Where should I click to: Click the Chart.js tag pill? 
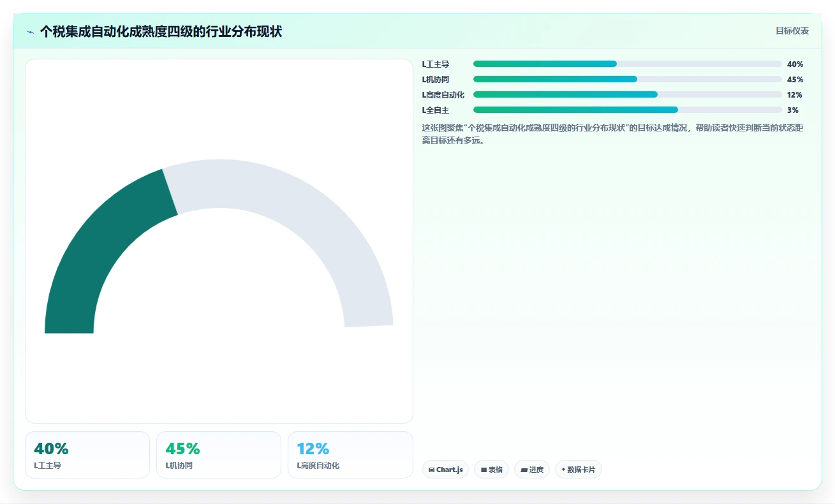pos(445,470)
